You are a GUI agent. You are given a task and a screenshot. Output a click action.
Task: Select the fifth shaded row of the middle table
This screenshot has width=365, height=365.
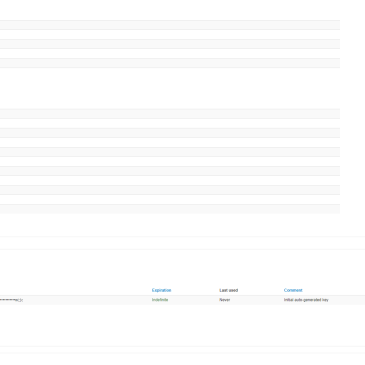click(x=170, y=190)
